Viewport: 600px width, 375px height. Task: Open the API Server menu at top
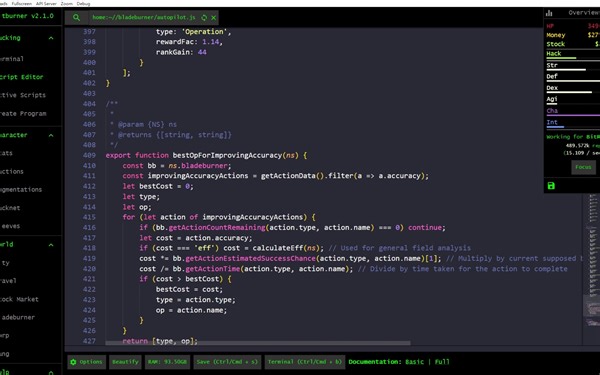click(x=46, y=3)
